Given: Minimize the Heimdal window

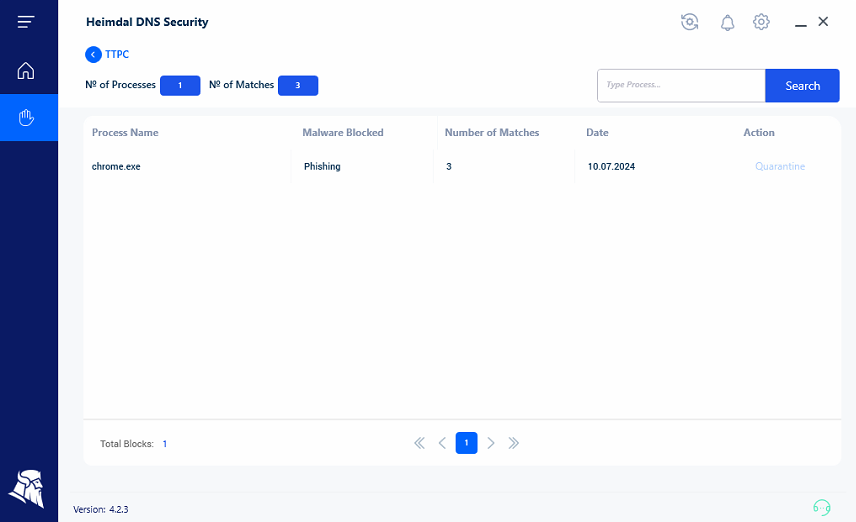Looking at the screenshot, I should 800,24.
